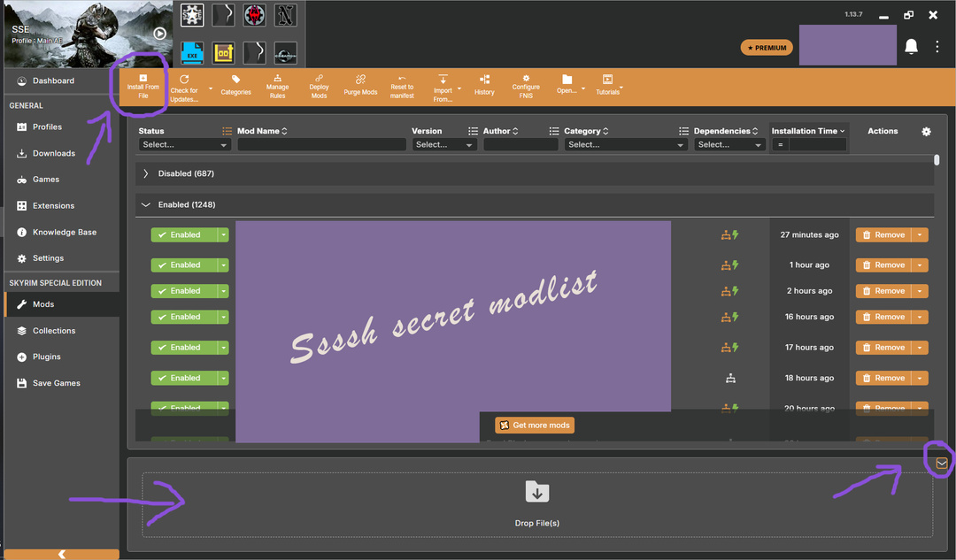Viewport: 956px width, 560px height.
Task: Toggle Enabled status on the 18 hours ago mod
Action: click(x=184, y=379)
